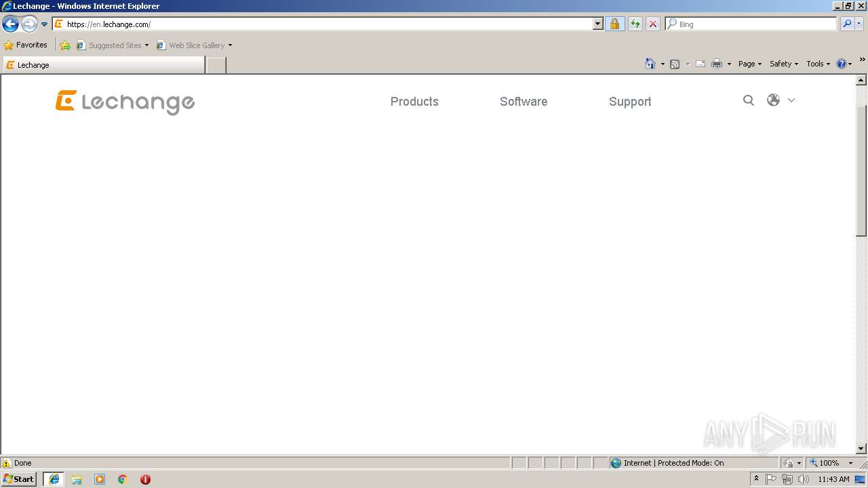
Task: Open the Software navigation item
Action: [x=524, y=102]
